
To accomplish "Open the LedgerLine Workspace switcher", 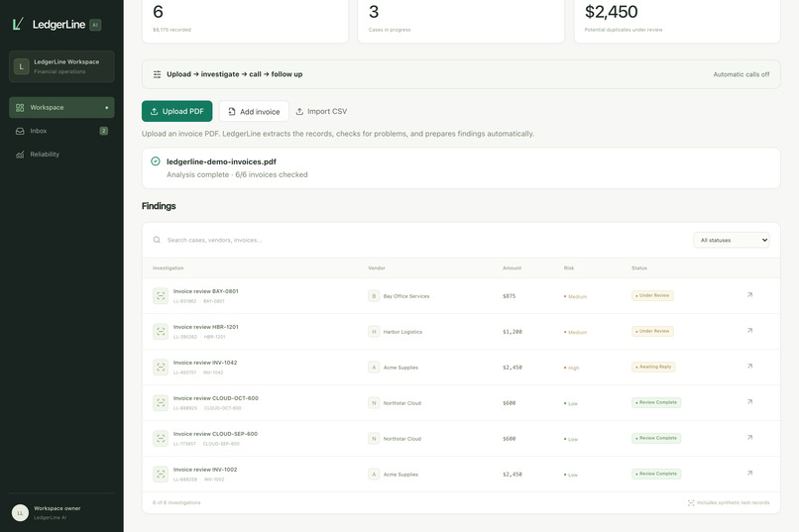I will pos(61,66).
